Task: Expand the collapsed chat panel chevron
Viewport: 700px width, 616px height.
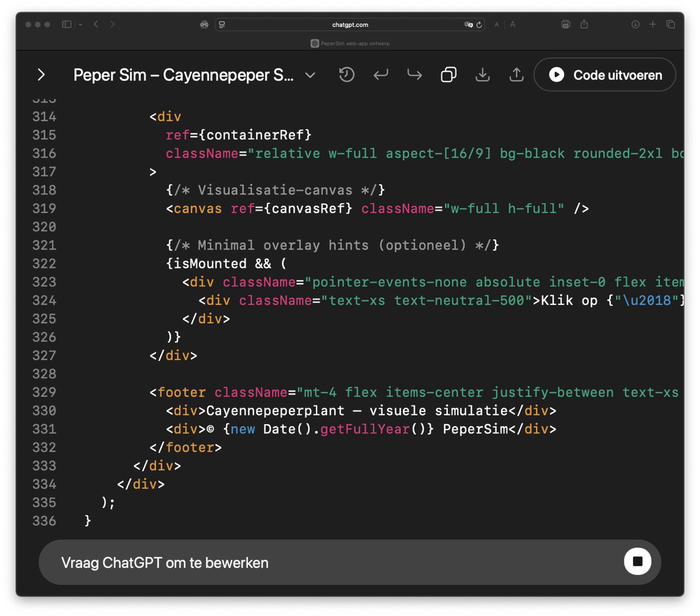Action: 41,75
